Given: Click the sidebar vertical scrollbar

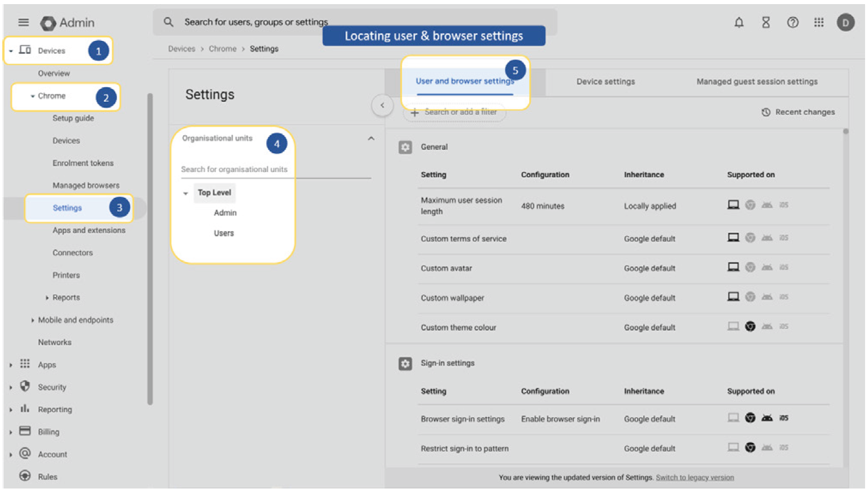Looking at the screenshot, I should [x=150, y=249].
